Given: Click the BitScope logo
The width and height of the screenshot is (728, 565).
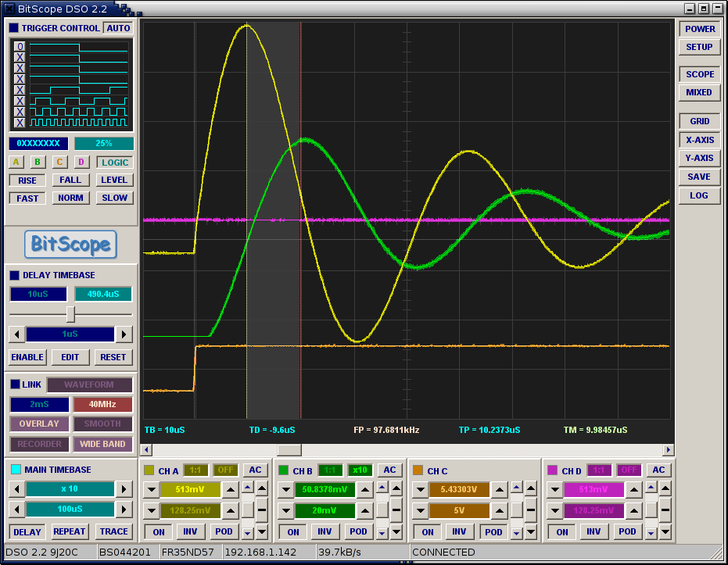Looking at the screenshot, I should tap(70, 245).
